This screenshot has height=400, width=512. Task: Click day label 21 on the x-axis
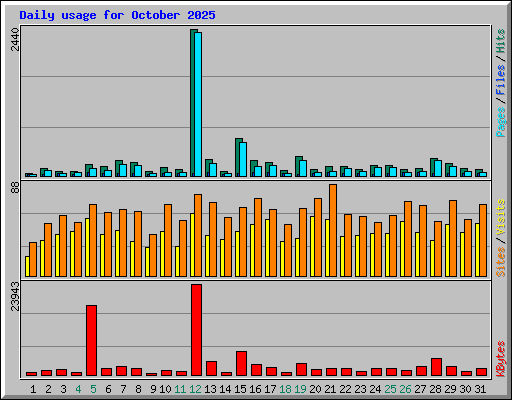330,389
